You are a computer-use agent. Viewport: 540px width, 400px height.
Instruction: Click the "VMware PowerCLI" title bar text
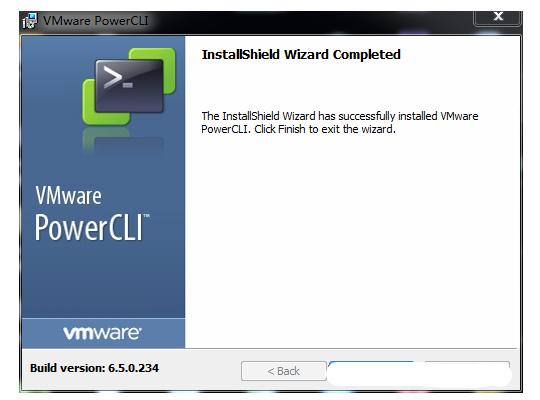(x=96, y=21)
